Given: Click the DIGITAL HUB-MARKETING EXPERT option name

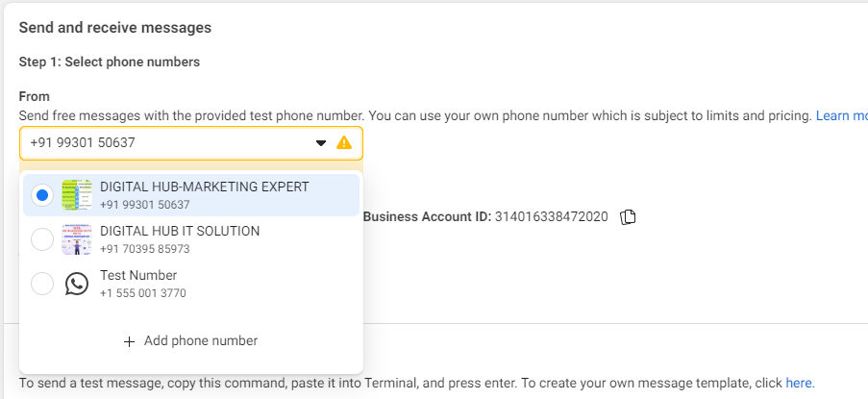Looking at the screenshot, I should (205, 187).
